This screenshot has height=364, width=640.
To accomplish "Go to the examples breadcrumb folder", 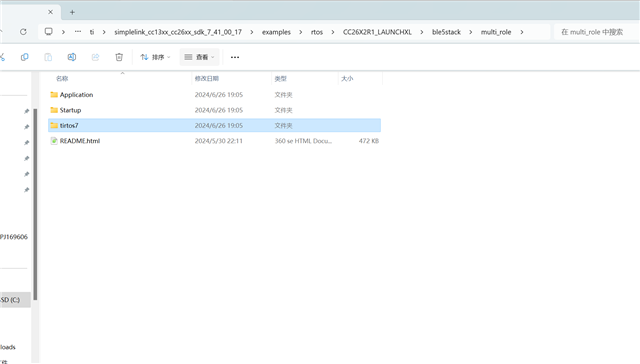I will click(x=276, y=32).
